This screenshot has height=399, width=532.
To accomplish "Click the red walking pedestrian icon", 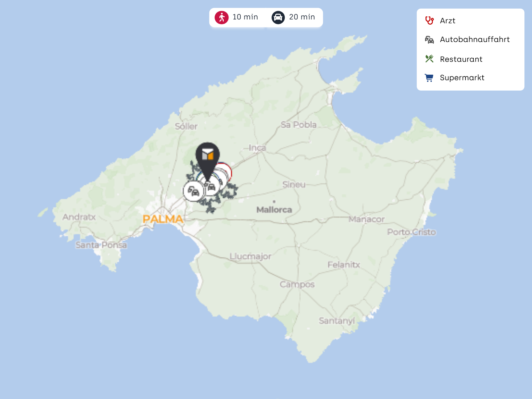I will click(222, 17).
